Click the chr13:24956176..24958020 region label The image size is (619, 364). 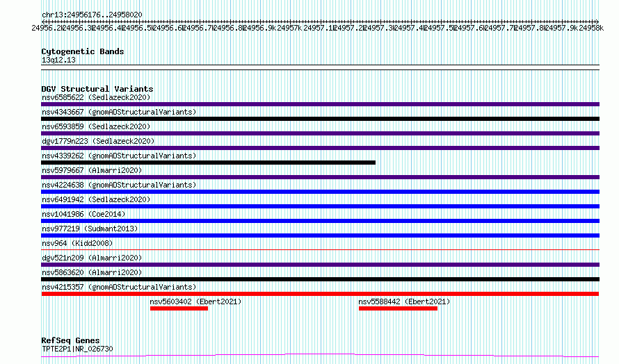[92, 15]
